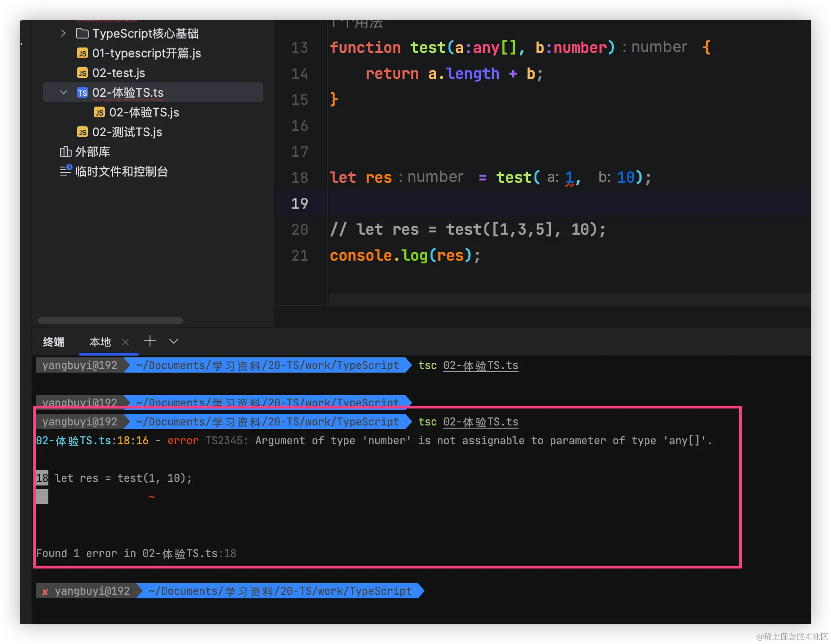Open file 02-测试TS.js

pyautogui.click(x=127, y=132)
